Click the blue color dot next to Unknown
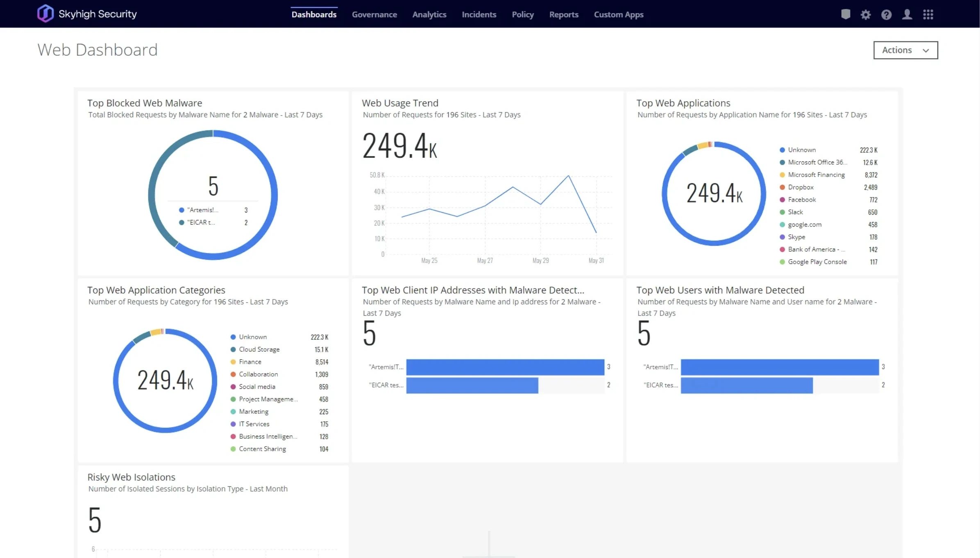980x558 pixels. [x=782, y=150]
